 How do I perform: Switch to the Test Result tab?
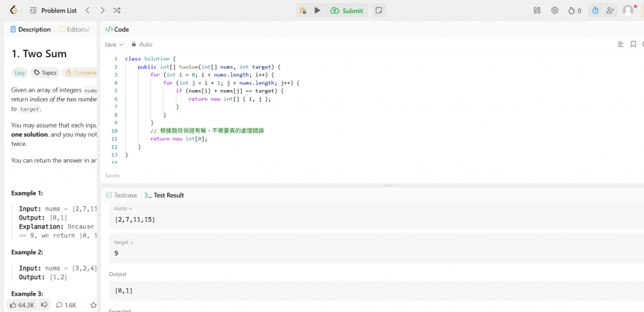pos(165,196)
